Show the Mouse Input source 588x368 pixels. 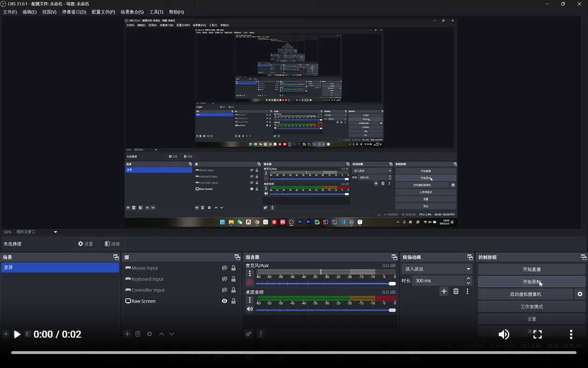click(224, 268)
